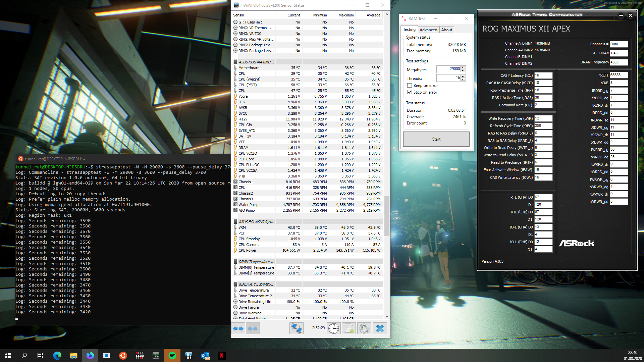Select the Drive Remaining Life row
This screenshot has width=644, height=362.
tap(308, 302)
